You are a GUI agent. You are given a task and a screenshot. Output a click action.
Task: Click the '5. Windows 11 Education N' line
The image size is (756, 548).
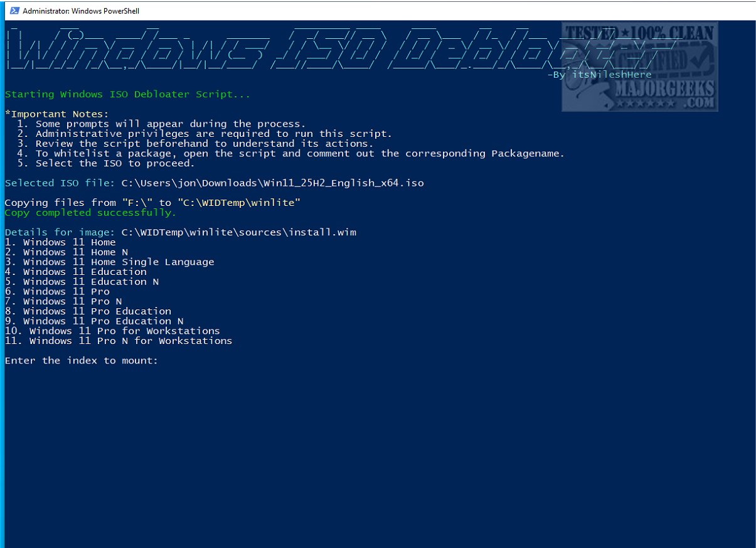[82, 282]
